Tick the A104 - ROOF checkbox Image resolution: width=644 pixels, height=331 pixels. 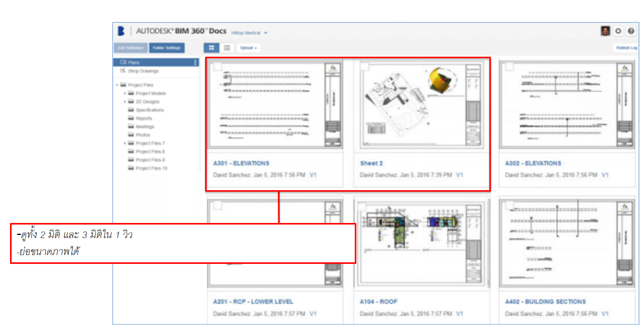tap(362, 207)
